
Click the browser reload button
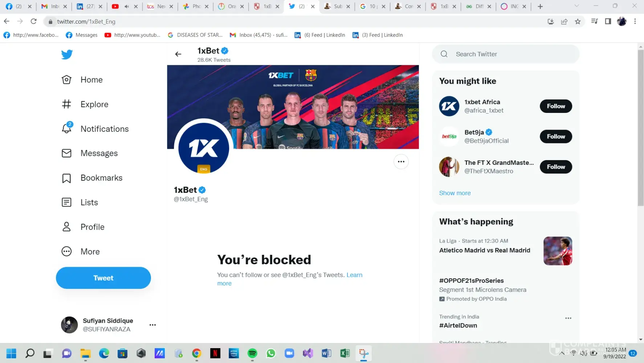point(34,21)
